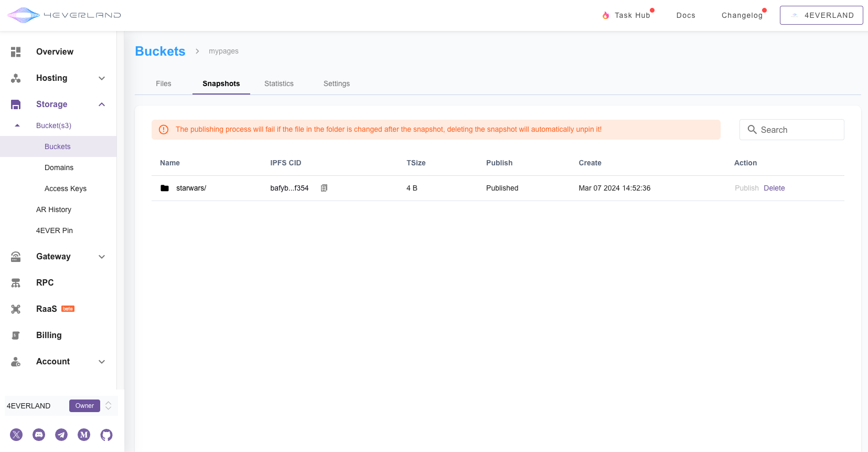Expand the Gateway sidebar section
Viewport: 868px width, 452px height.
[x=102, y=257]
